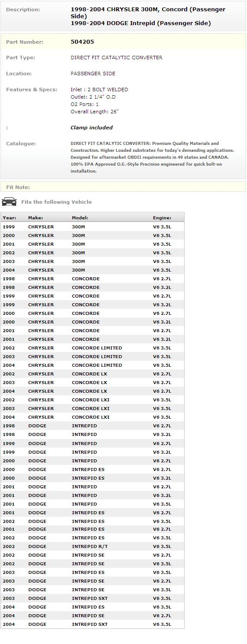Image resolution: width=247 pixels, height=644 pixels.
Task: Click CONCORDE in the 1999 V6 3.2L row
Action: (86, 304)
